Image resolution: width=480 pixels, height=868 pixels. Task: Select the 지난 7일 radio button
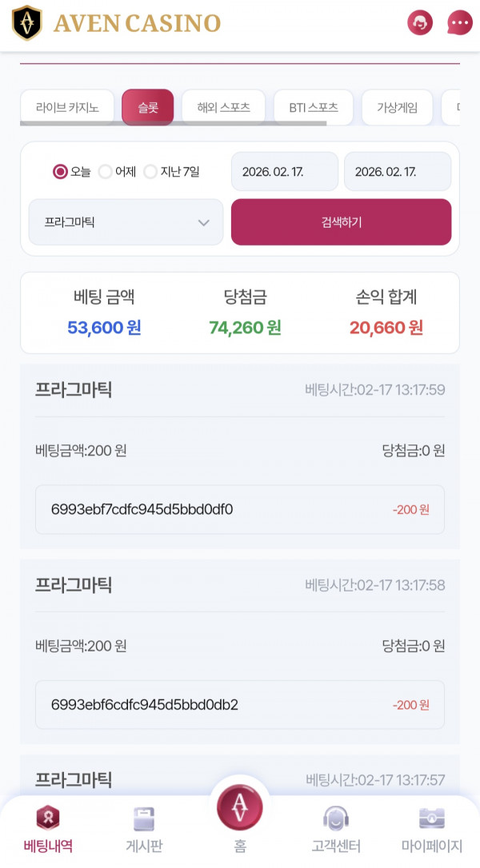(x=150, y=172)
